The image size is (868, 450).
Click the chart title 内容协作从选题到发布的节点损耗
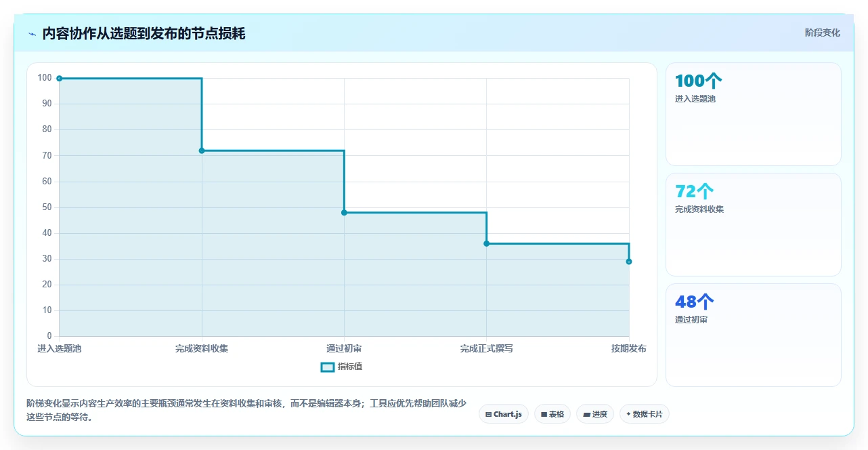(144, 33)
